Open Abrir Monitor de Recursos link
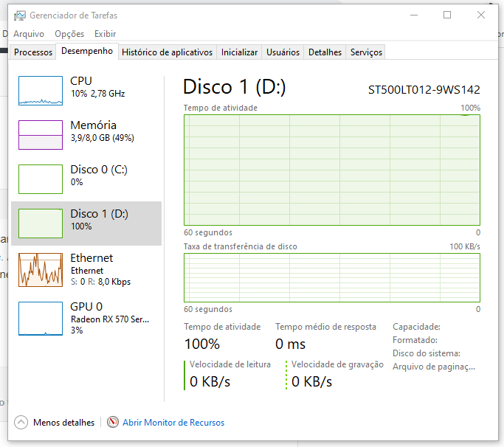The image size is (504, 447). 173,422
